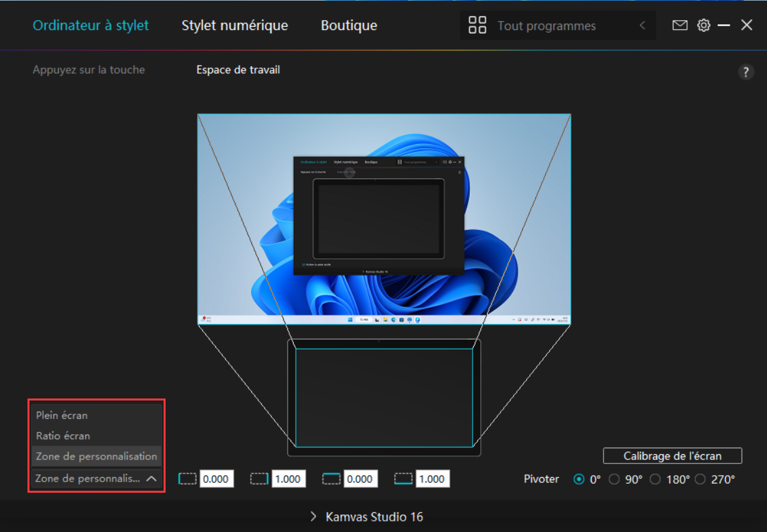Open the mail feedback icon
Viewport: 767px width, 532px height.
[x=680, y=26]
